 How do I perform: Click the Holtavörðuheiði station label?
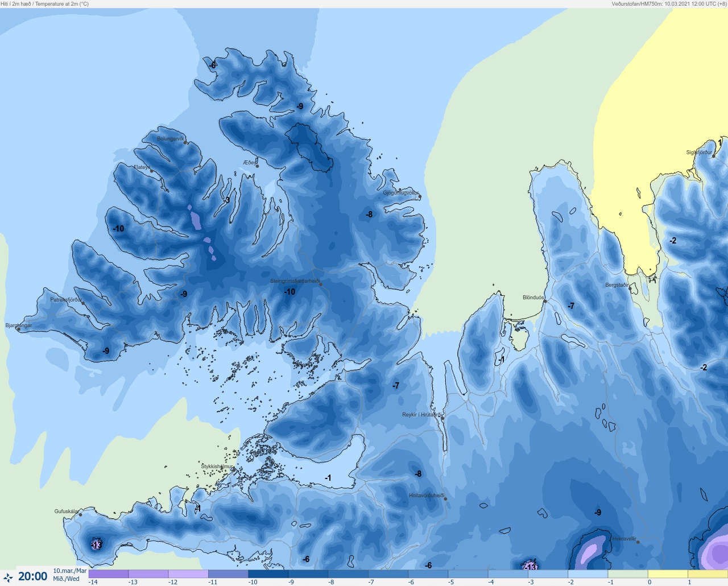coord(427,496)
